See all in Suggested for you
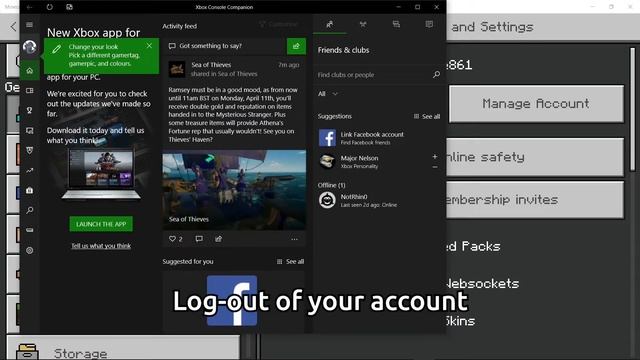This screenshot has width=640, height=360. pos(291,262)
